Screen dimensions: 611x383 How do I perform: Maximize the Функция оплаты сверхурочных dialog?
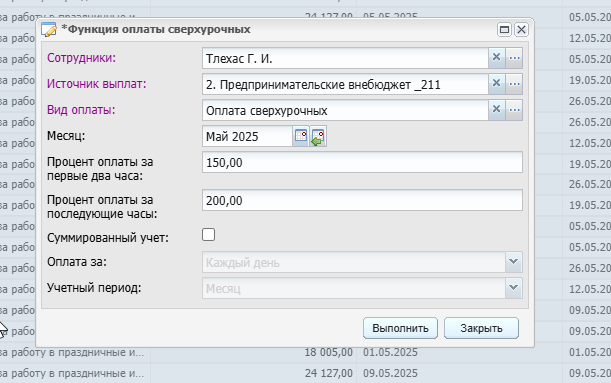pyautogui.click(x=504, y=30)
